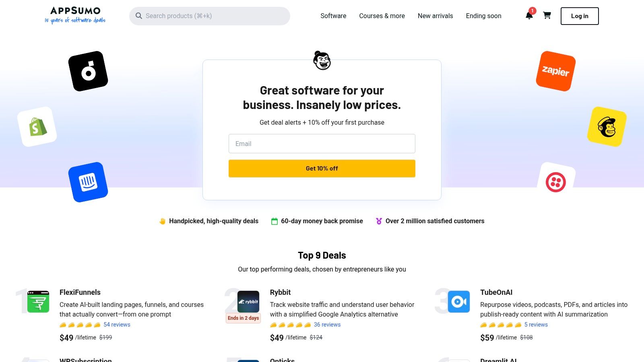The width and height of the screenshot is (644, 362).
Task: Click inside the Email input field
Action: coord(322,144)
